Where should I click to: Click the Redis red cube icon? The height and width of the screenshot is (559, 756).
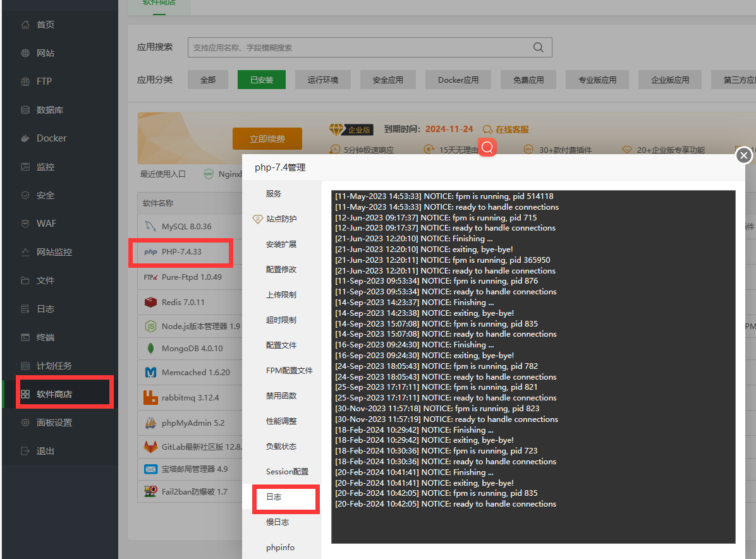150,302
